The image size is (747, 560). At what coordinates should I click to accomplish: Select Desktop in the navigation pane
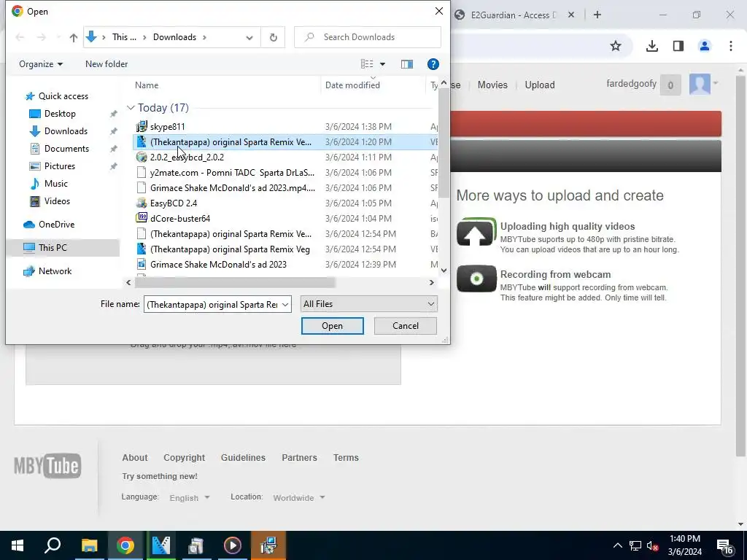pyautogui.click(x=60, y=114)
